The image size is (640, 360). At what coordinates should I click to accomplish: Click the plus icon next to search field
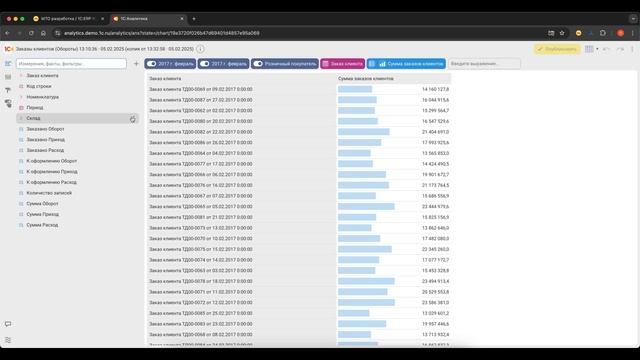tap(136, 64)
